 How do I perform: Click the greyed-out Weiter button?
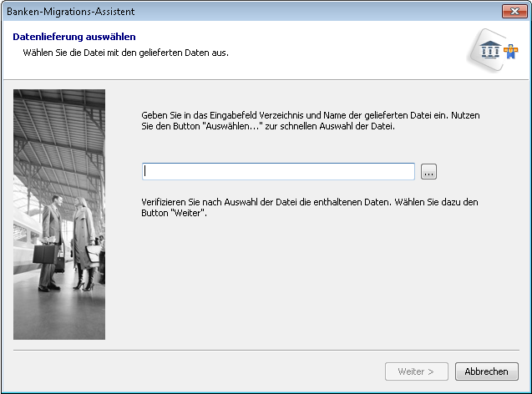(x=416, y=371)
